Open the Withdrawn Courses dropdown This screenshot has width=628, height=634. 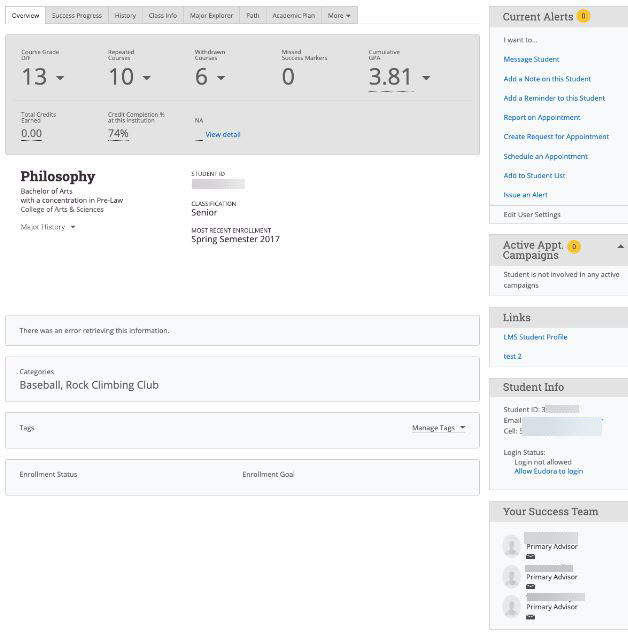click(221, 78)
